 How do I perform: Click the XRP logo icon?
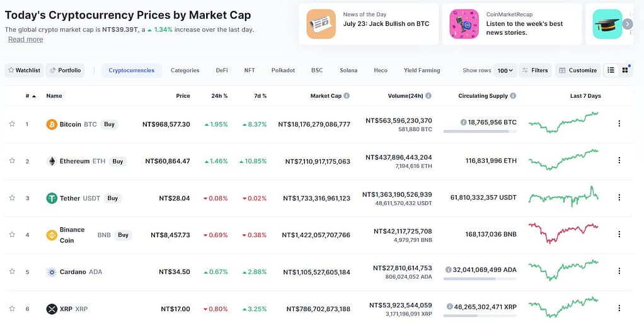[52, 309]
